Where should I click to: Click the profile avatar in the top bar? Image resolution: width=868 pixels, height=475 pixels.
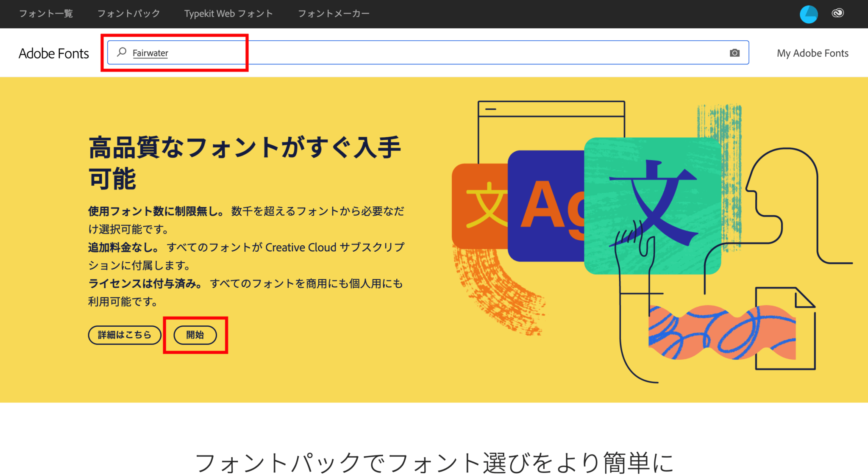click(x=808, y=14)
